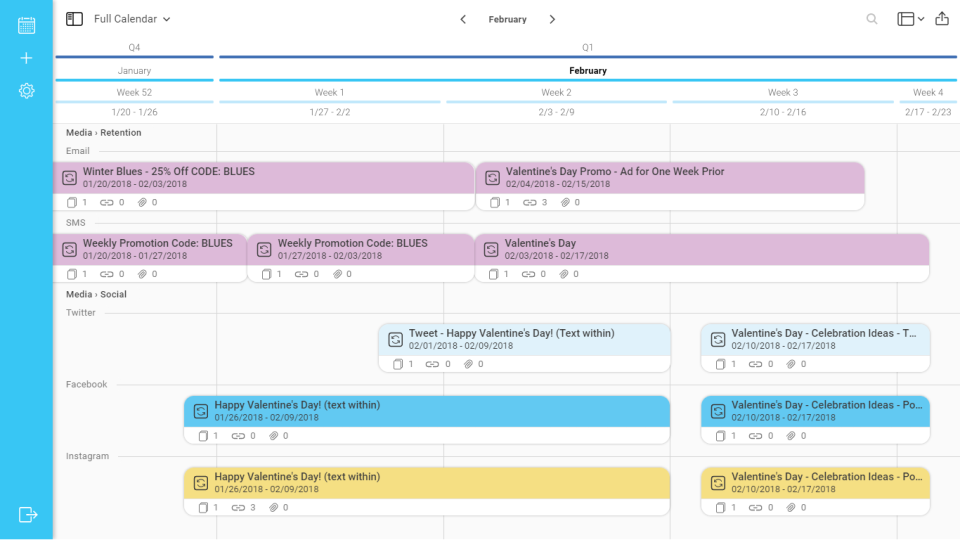This screenshot has width=960, height=540.
Task: Open the layout view dropdown
Action: click(x=910, y=19)
